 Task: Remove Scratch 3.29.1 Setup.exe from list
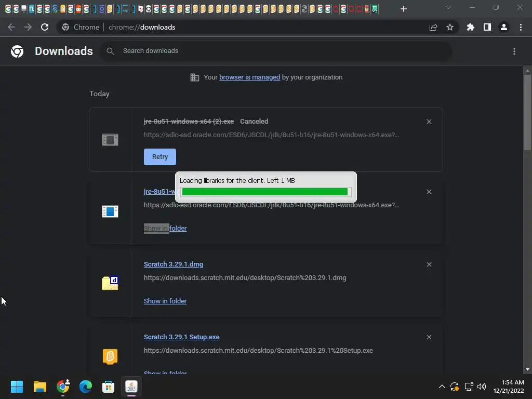pos(429,337)
